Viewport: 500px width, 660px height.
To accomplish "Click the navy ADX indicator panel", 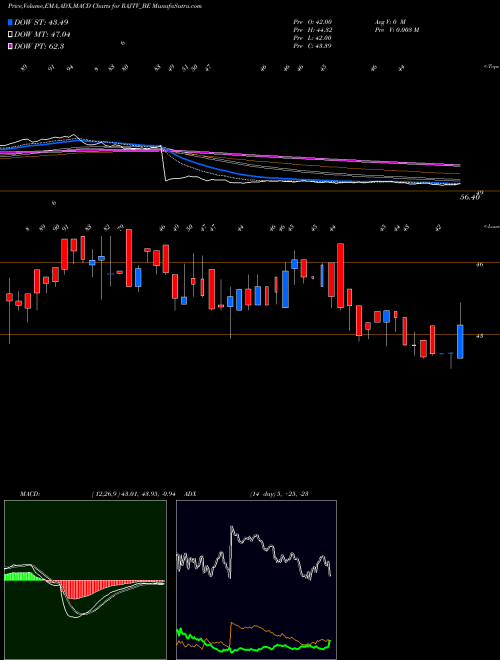I will coord(256,580).
